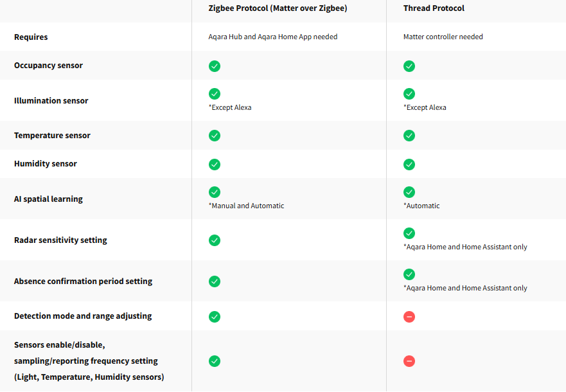Click red minus icon for Sensors enable/disable row
This screenshot has height=392, width=566.
coord(409,361)
